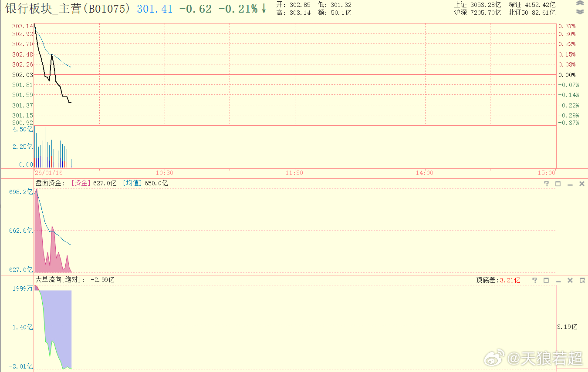Click the [均值] 650.0亿 legend value
Viewport: 588px width, 372px height.
pyautogui.click(x=145, y=183)
